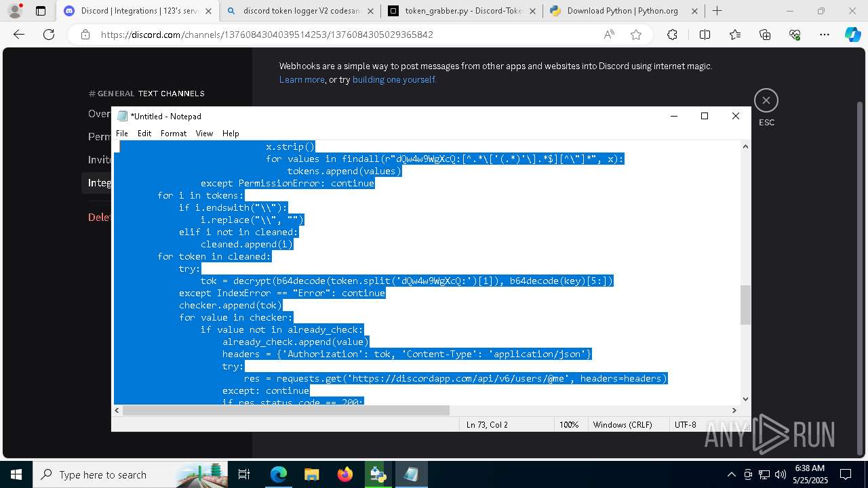This screenshot has width=868, height=488.
Task: Open Browser essentials heart icon
Action: click(x=795, y=35)
